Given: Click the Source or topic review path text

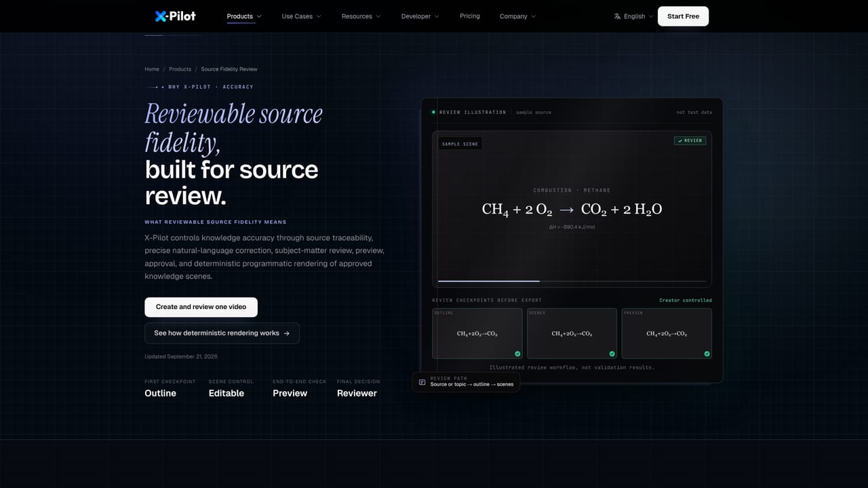Looking at the screenshot, I should coord(472,384).
